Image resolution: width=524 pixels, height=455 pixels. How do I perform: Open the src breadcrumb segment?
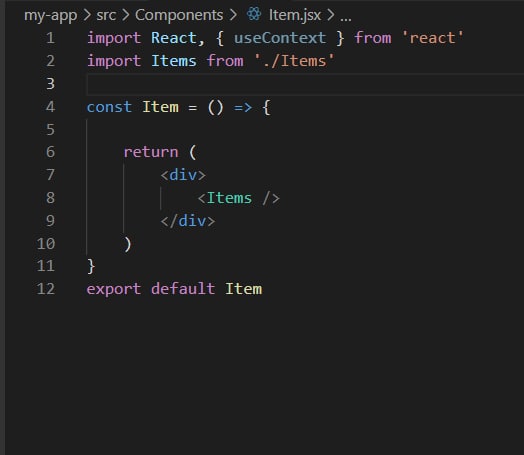(x=106, y=15)
